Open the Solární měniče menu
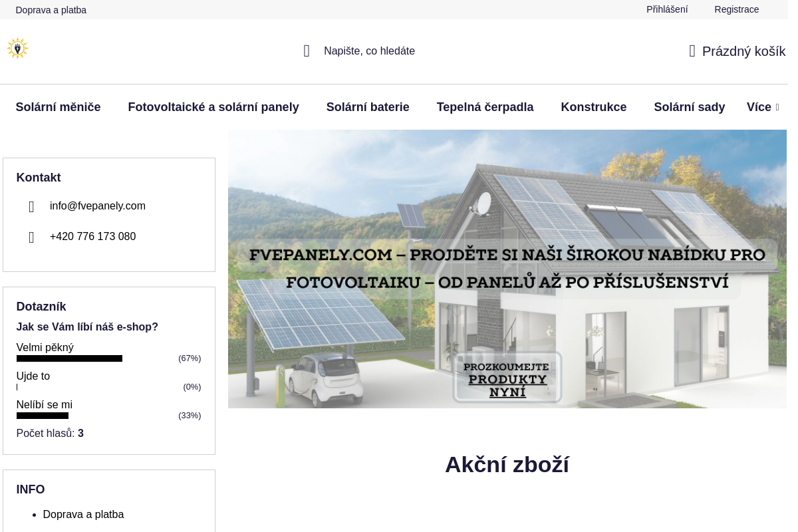Viewport: 798px width, 532px height. tap(58, 107)
